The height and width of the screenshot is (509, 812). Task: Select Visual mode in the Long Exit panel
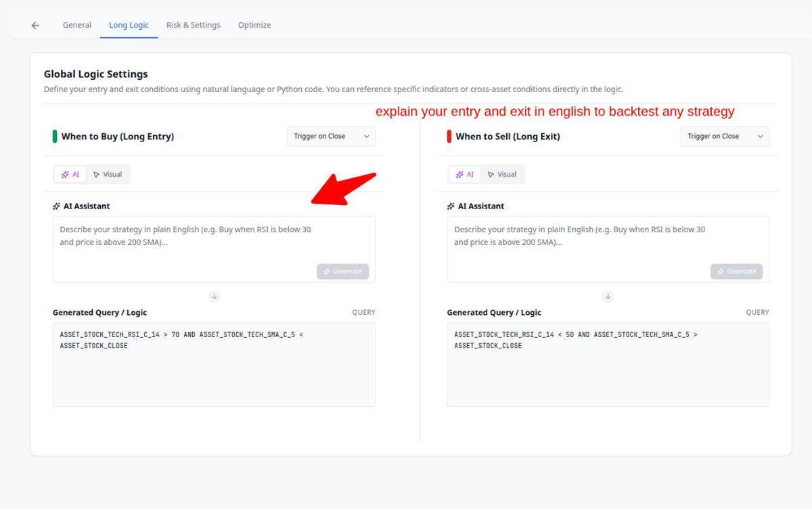[x=502, y=175]
